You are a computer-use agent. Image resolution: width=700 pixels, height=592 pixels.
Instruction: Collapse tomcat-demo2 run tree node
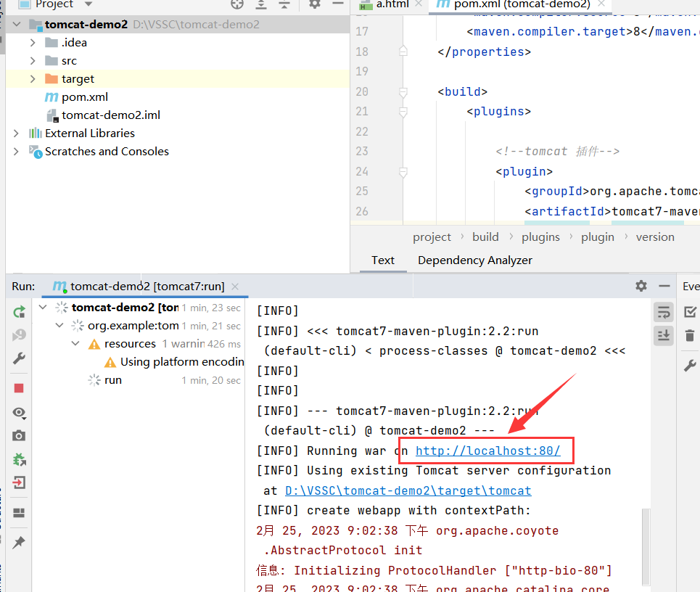[43, 307]
